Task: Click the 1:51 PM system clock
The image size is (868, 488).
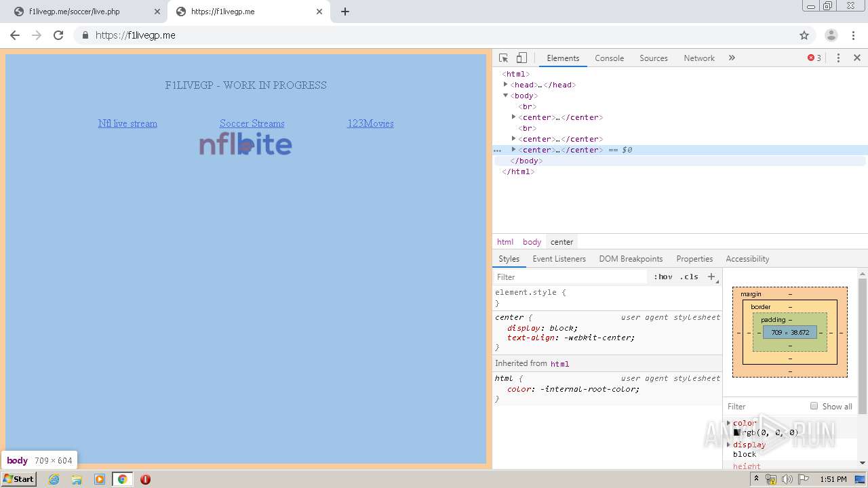Action: (833, 479)
